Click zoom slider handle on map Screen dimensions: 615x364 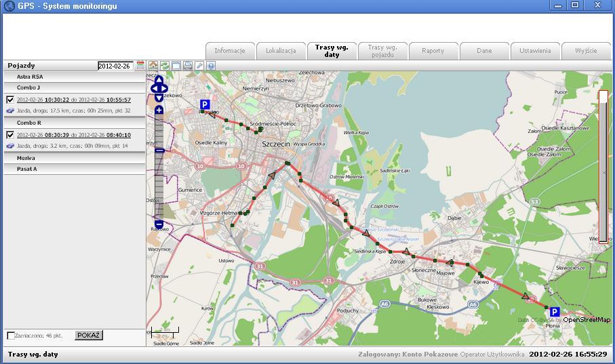click(159, 150)
